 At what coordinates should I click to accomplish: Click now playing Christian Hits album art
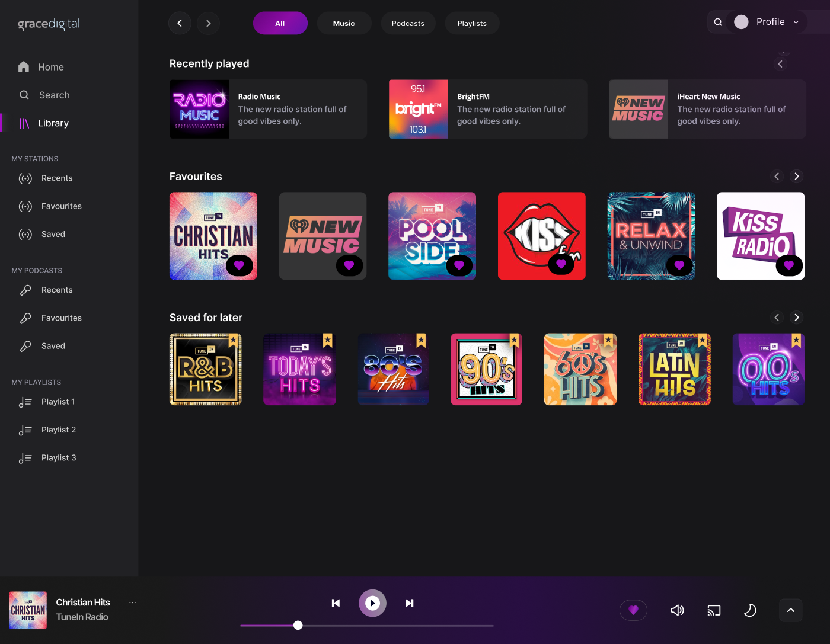click(x=28, y=610)
